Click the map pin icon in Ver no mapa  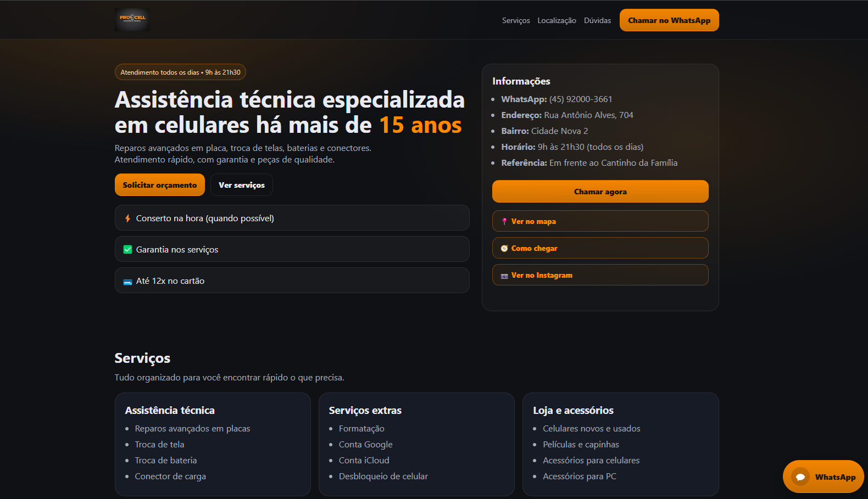[x=504, y=221]
